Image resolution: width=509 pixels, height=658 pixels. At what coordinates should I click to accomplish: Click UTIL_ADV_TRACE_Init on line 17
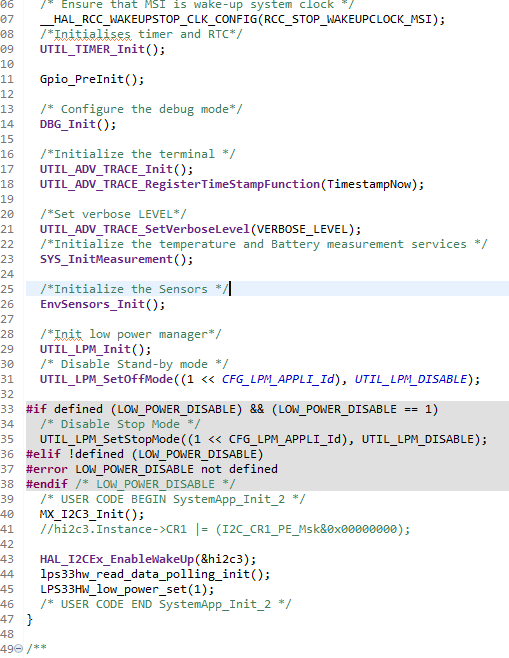[107, 169]
